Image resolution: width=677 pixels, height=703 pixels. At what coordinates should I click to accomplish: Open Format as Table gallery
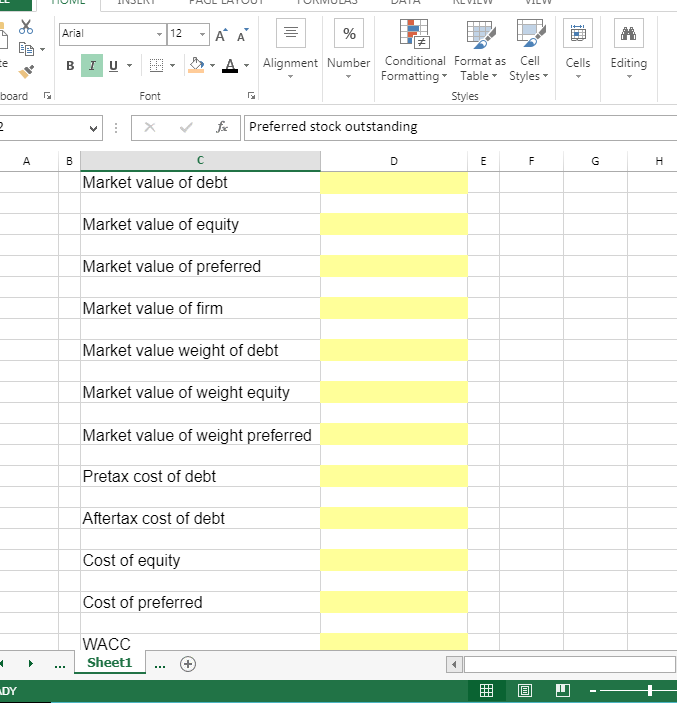pyautogui.click(x=479, y=50)
